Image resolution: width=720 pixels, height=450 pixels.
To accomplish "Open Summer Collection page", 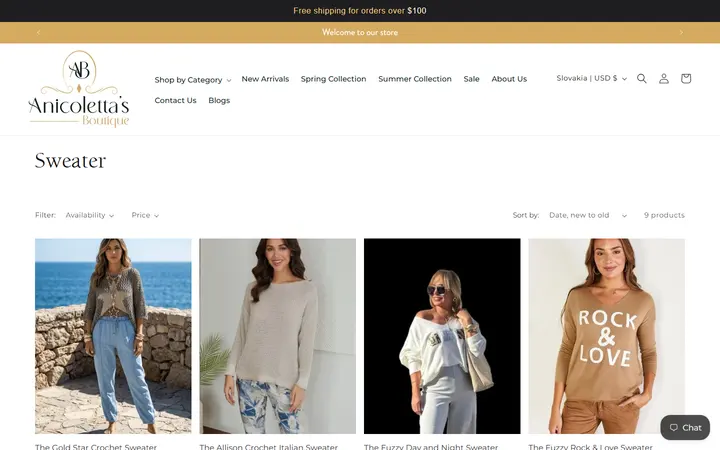I will pyautogui.click(x=415, y=79).
